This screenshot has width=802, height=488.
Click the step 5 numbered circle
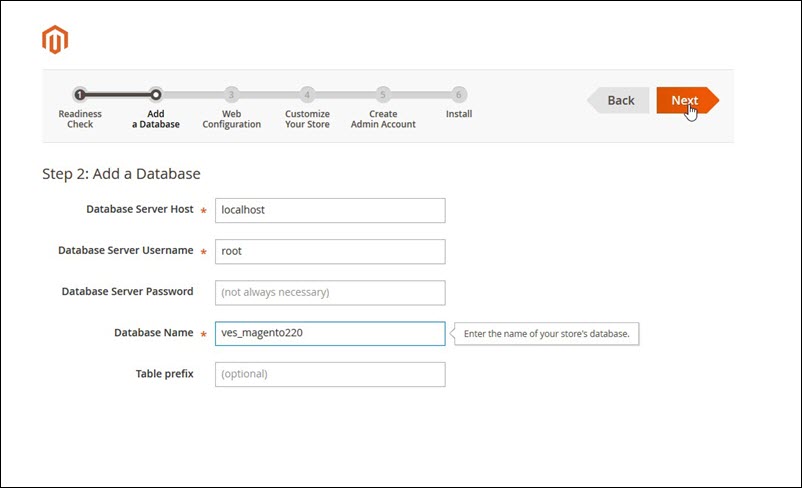click(x=382, y=95)
